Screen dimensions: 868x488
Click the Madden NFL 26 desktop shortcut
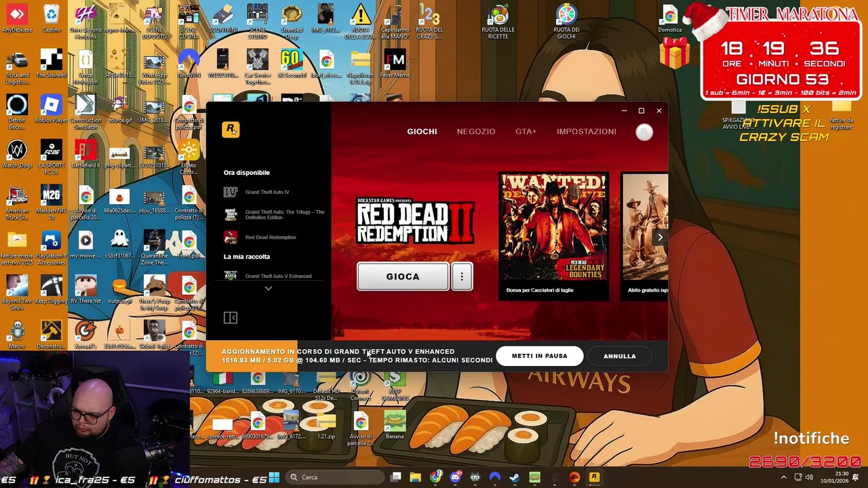(x=52, y=203)
